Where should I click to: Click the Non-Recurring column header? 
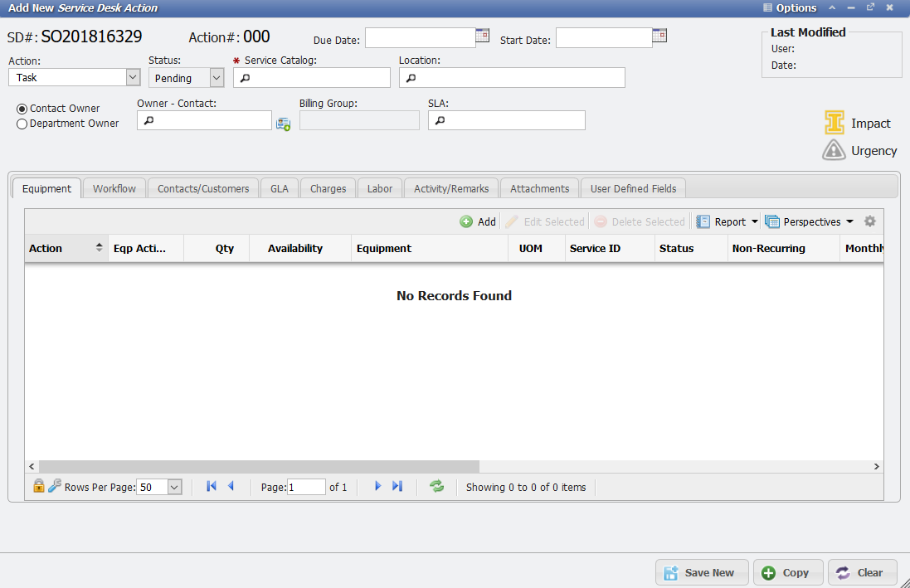pyautogui.click(x=783, y=249)
